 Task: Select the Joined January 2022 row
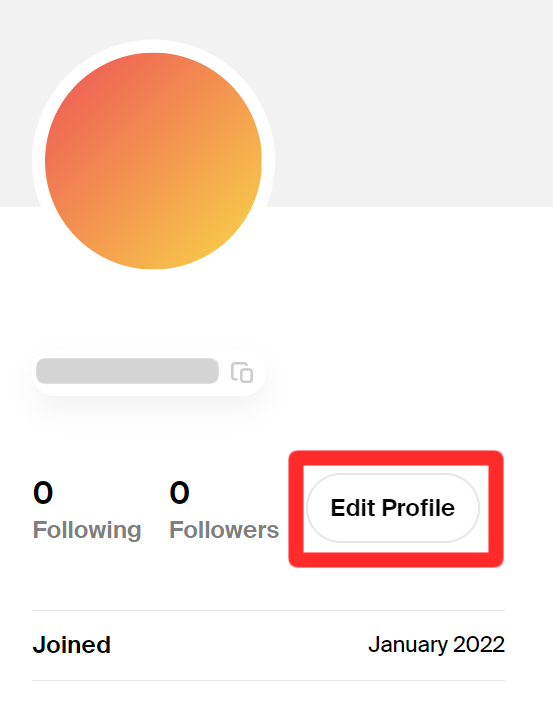pyautogui.click(x=269, y=645)
